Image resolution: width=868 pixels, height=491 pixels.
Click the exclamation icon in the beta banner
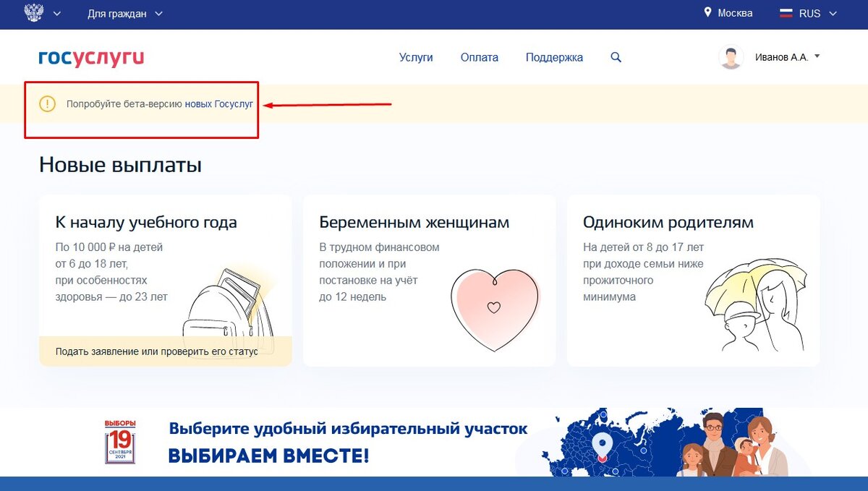coord(46,104)
